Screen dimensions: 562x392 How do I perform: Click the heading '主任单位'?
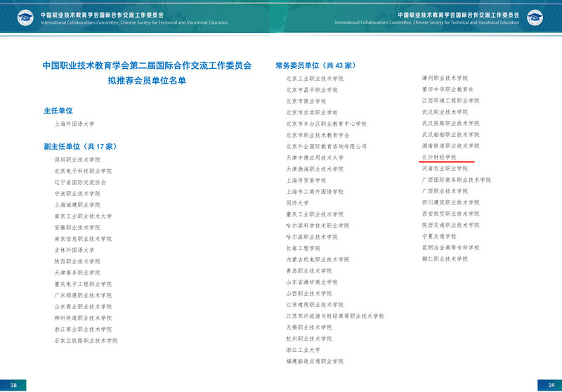tap(58, 111)
